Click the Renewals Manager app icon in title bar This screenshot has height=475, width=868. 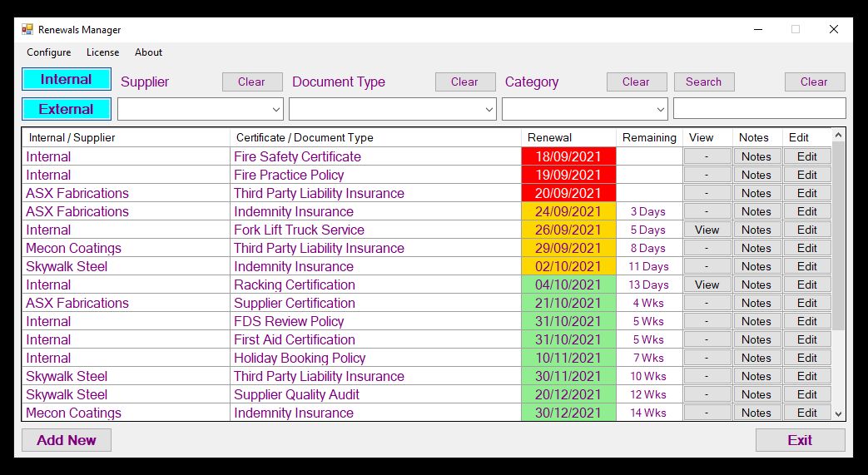pos(27,29)
